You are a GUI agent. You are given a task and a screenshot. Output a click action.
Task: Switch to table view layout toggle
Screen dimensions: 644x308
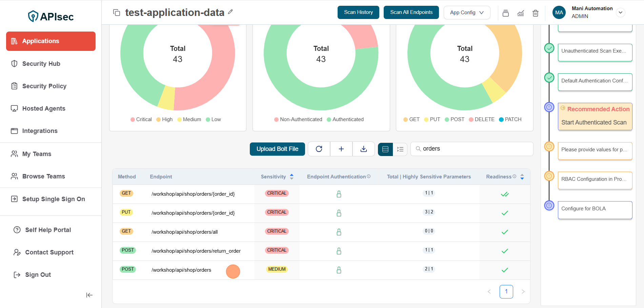385,149
